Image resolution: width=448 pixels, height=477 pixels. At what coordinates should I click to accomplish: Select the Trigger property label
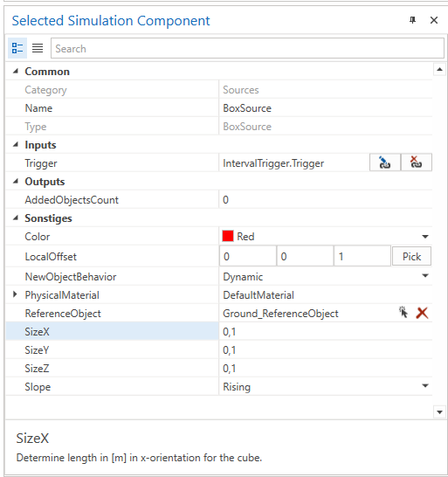41,163
